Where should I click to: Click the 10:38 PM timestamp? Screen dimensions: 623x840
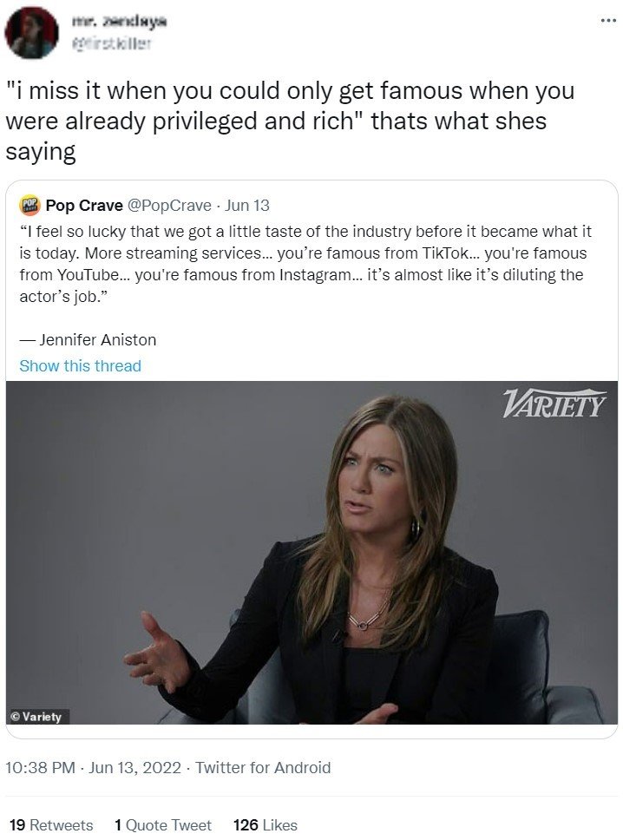point(40,767)
